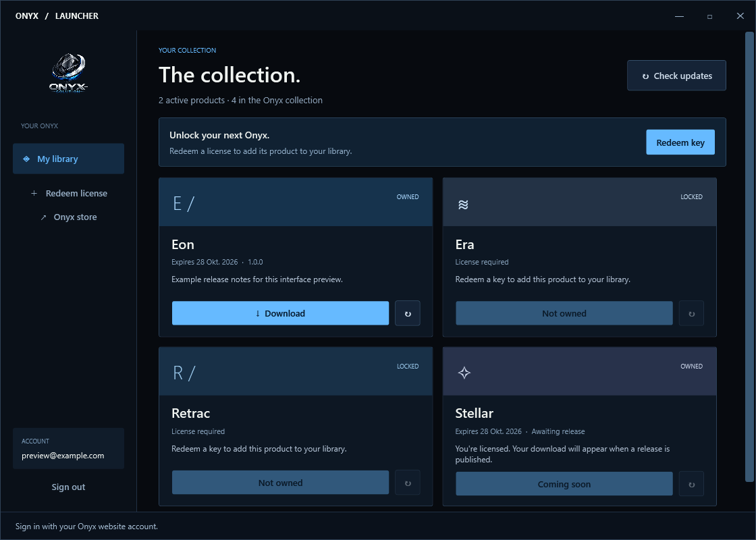Click the Not owned button for Era
The width and height of the screenshot is (756, 540).
tap(564, 313)
